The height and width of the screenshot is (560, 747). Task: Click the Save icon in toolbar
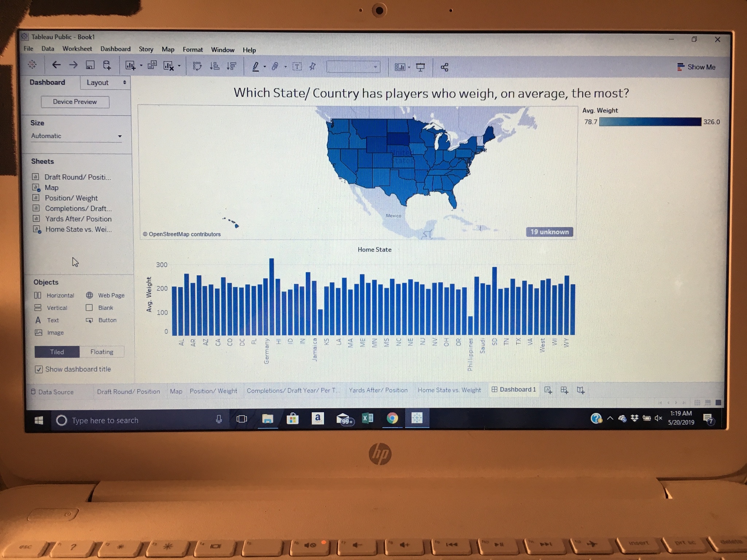pyautogui.click(x=90, y=65)
